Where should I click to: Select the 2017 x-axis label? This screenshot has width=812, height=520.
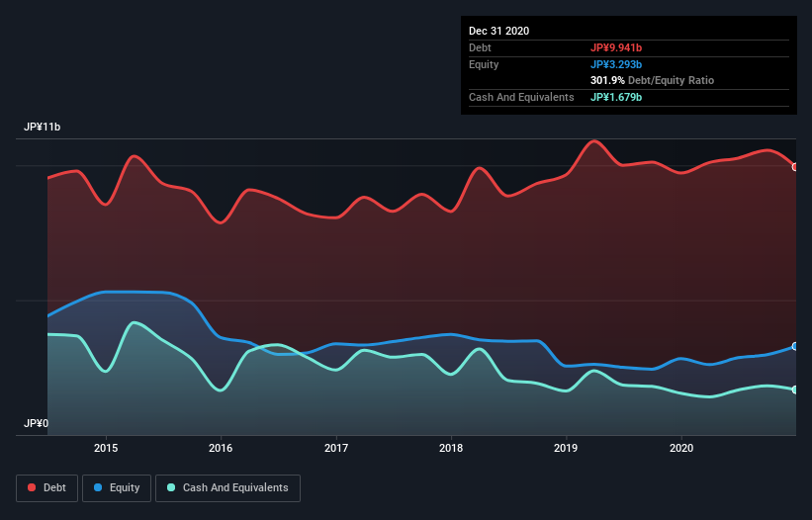336,448
